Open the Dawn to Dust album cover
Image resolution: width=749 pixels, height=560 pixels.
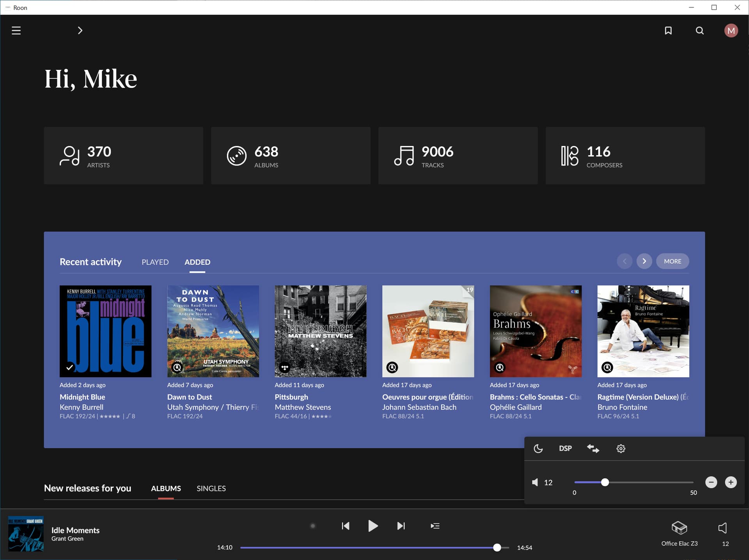coord(213,331)
